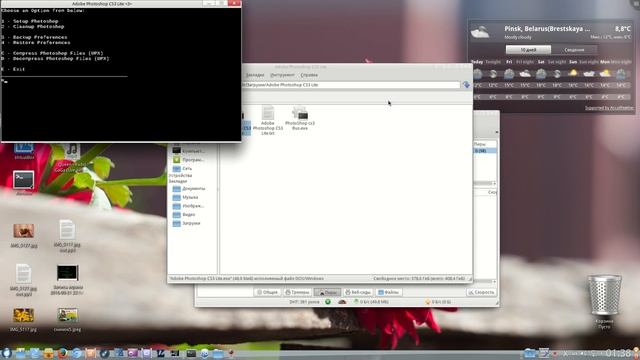Click the 'Setup Photoshop' line in the console
The width and height of the screenshot is (640, 360).
pyautogui.click(x=30, y=21)
